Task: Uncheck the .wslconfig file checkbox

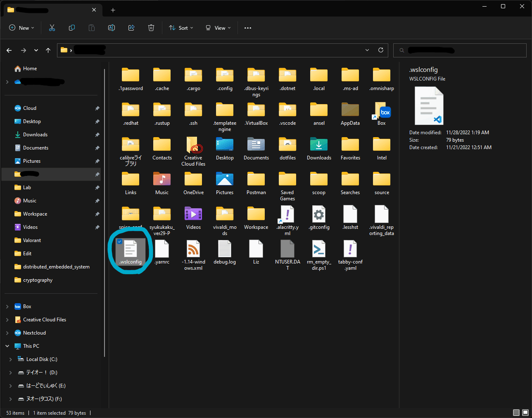Action: click(120, 242)
